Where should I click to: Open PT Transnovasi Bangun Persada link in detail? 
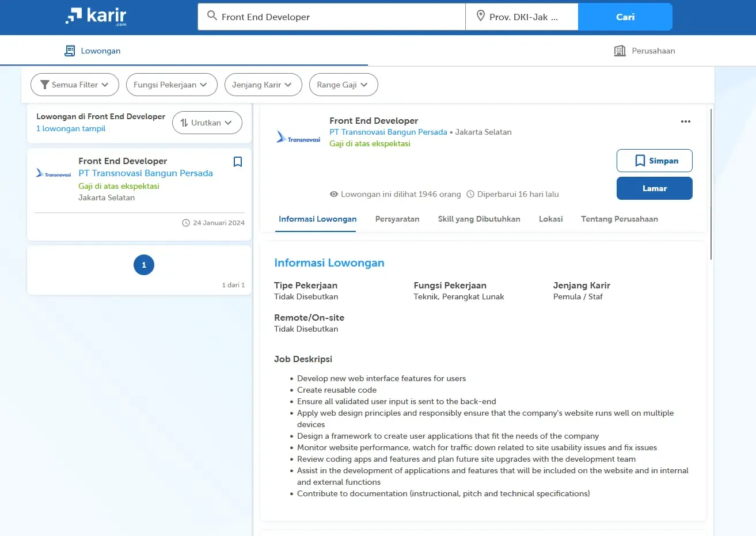pos(388,132)
